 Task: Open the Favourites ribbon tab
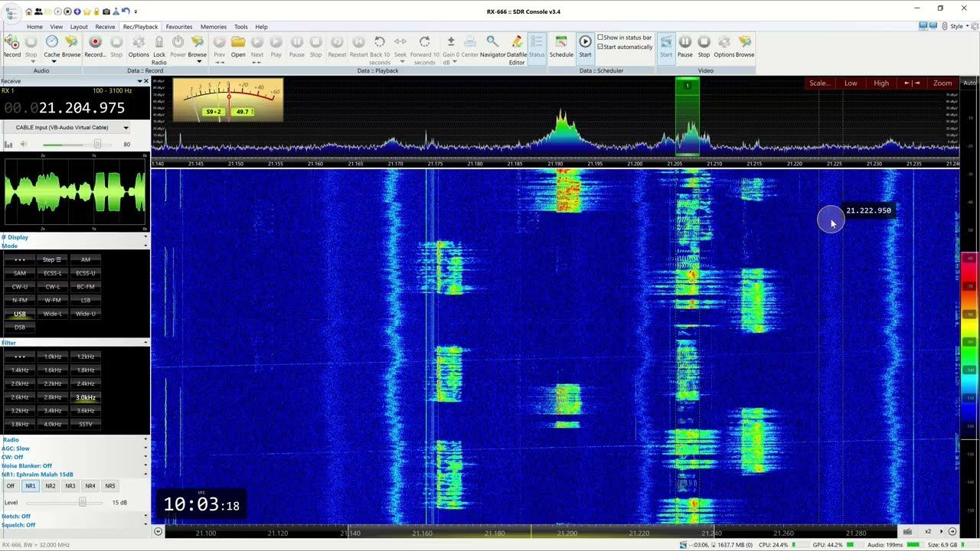click(x=179, y=27)
